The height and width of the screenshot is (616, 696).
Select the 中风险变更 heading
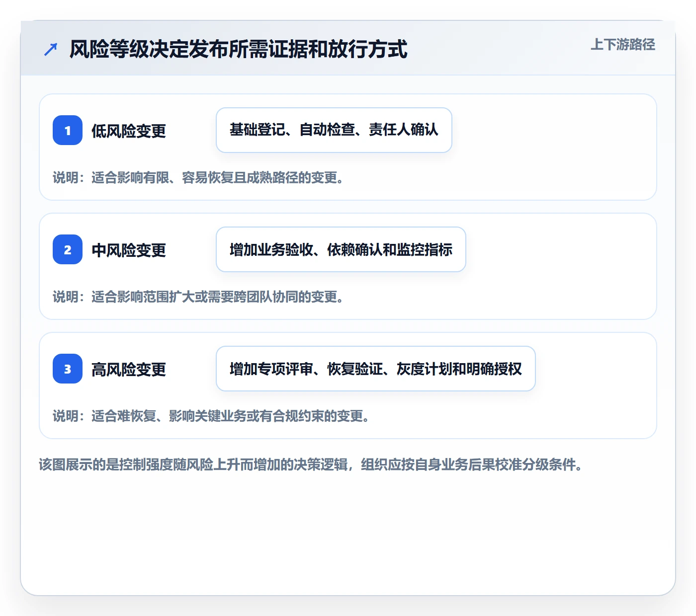point(129,250)
